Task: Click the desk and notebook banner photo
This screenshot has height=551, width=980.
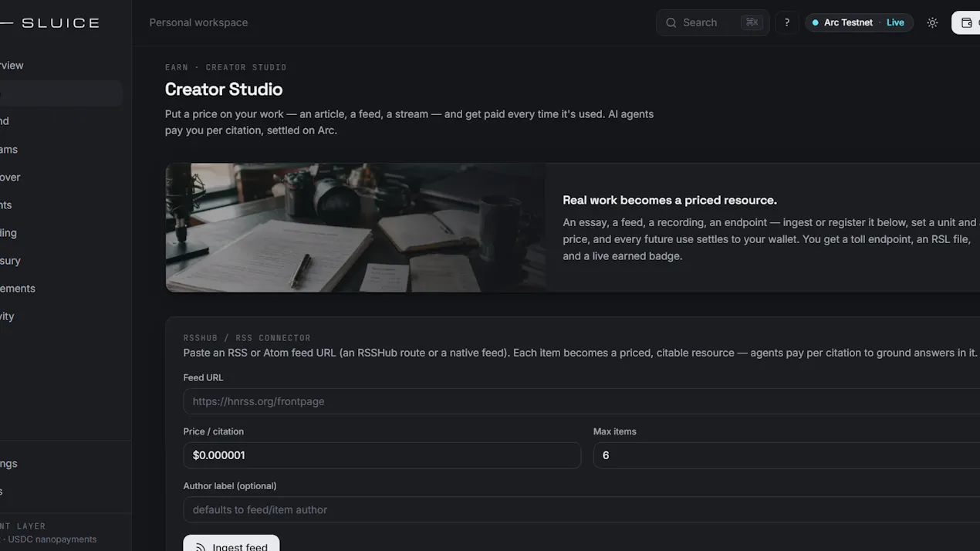Action: tap(356, 228)
